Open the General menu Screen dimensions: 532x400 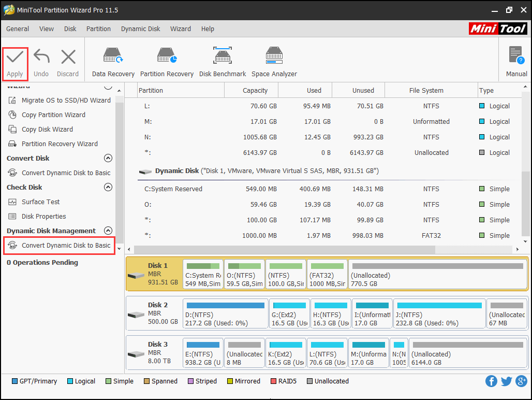click(18, 29)
